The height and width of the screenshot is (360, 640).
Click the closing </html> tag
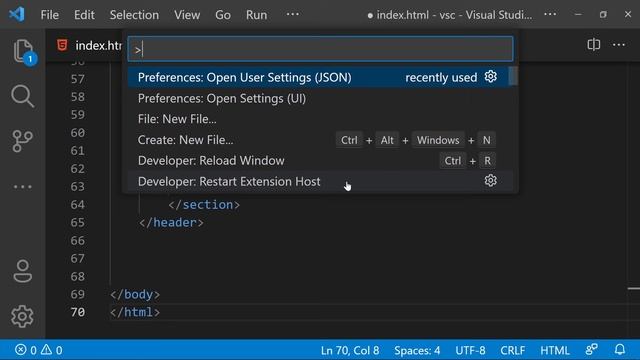click(x=135, y=312)
